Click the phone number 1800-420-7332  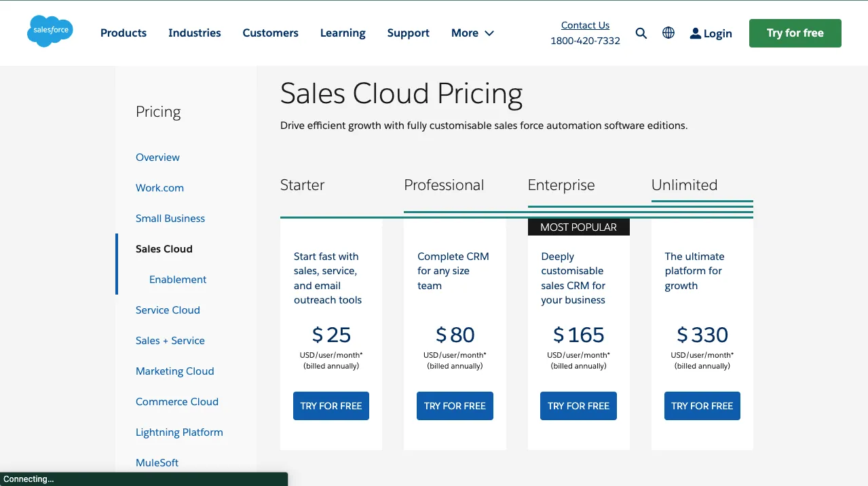(x=585, y=41)
